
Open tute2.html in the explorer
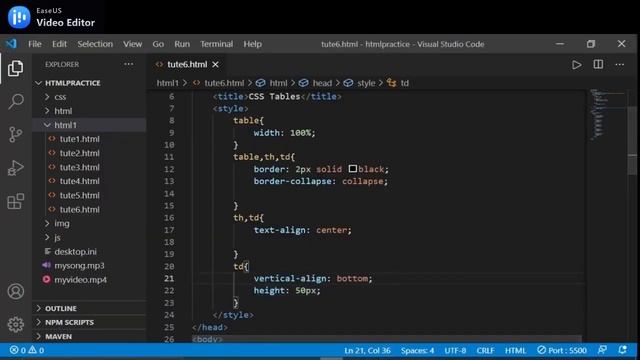(80, 153)
